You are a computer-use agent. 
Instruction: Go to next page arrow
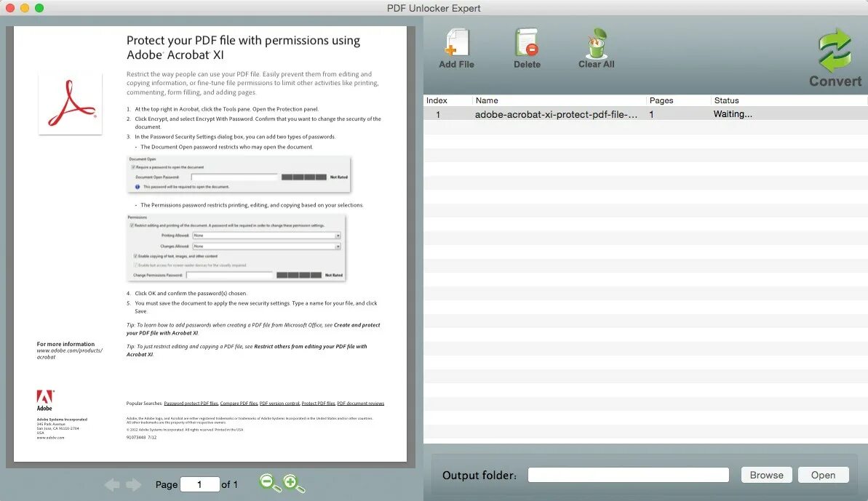(x=133, y=484)
